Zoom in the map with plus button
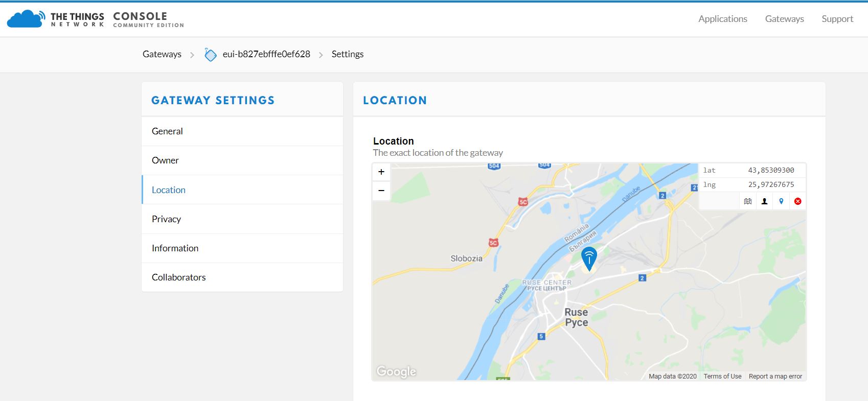Image resolution: width=868 pixels, height=401 pixels. [381, 172]
